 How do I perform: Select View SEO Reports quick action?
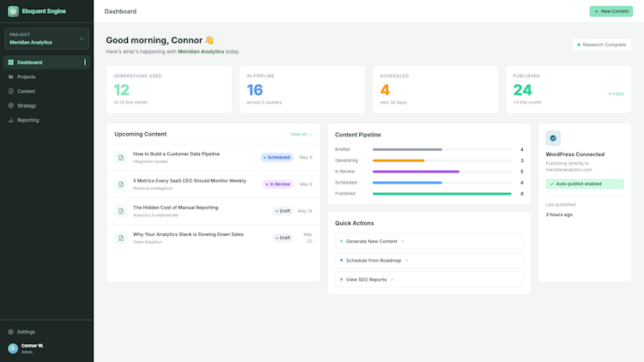(429, 280)
